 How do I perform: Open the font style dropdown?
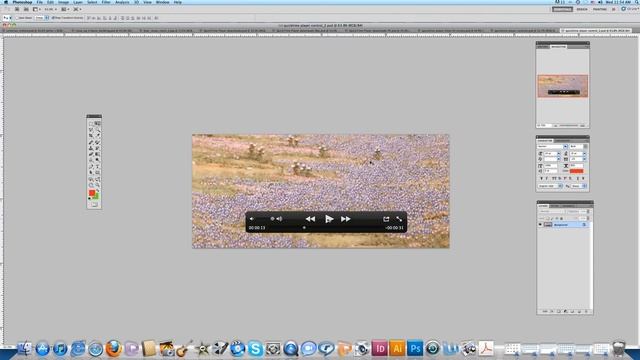(585, 146)
